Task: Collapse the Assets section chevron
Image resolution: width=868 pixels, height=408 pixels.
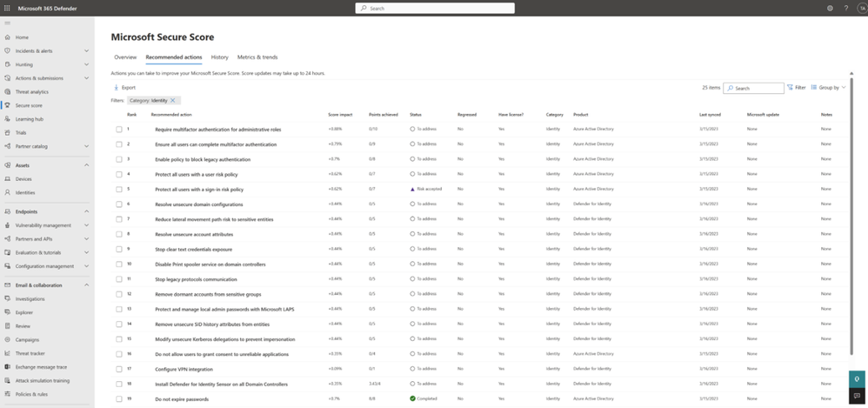Action: click(x=86, y=165)
